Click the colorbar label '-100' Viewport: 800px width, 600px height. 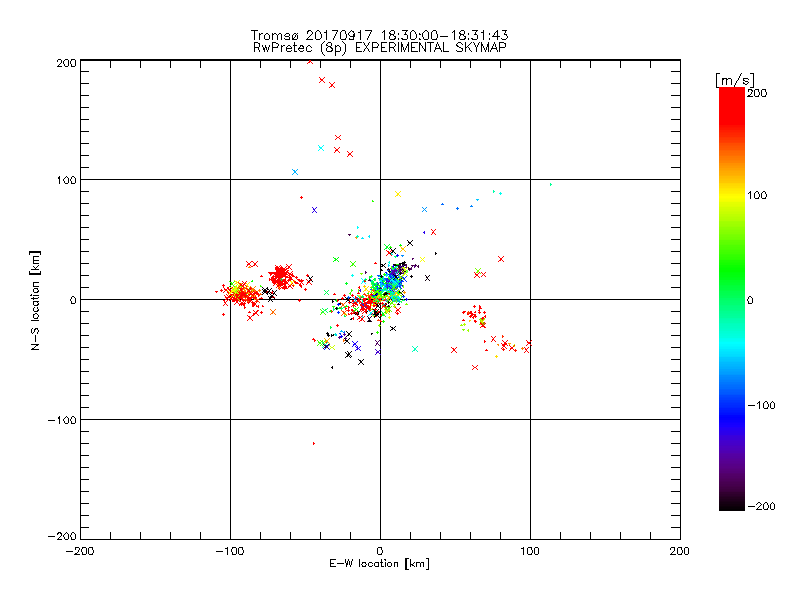click(761, 406)
